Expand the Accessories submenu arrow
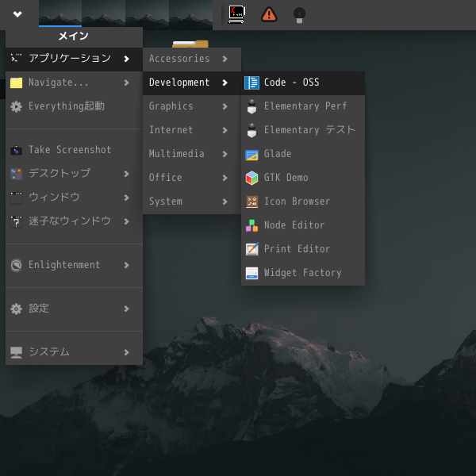This screenshot has height=476, width=476. click(x=225, y=59)
